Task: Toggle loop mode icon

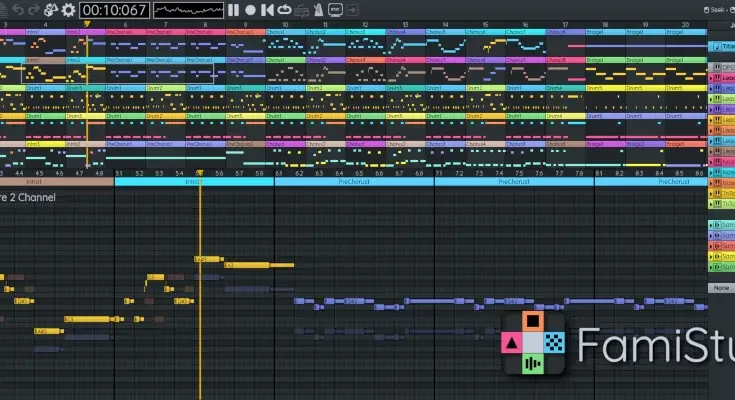Action: pyautogui.click(x=284, y=9)
